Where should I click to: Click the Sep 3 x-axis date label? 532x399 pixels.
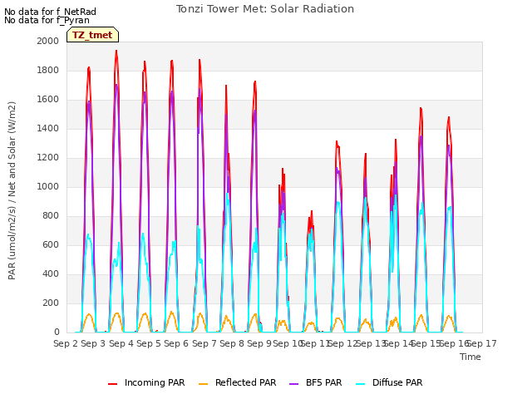tap(93, 343)
